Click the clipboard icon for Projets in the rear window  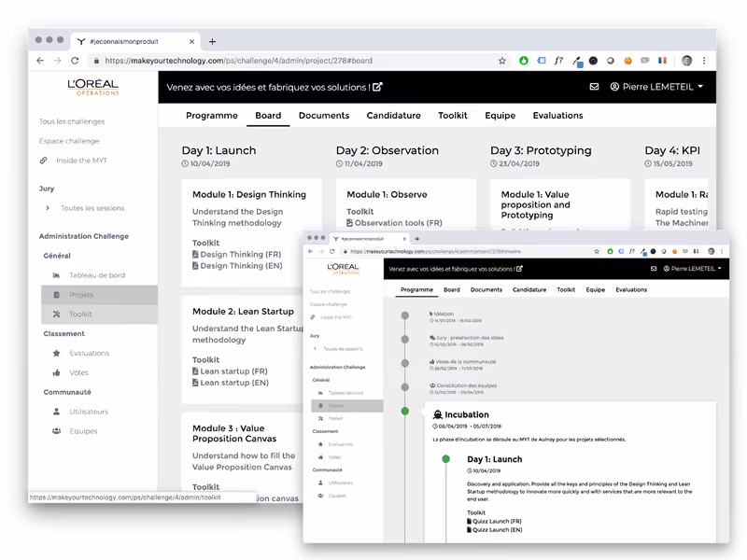point(56,295)
